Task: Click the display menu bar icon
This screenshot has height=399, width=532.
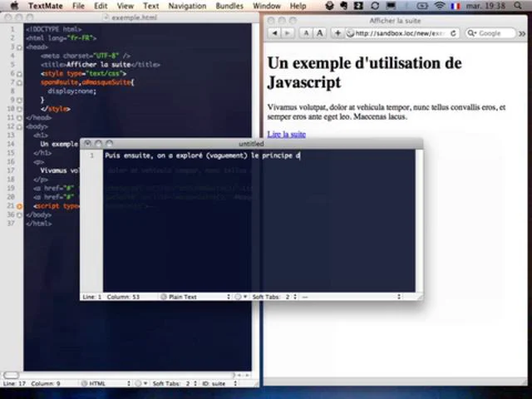Action: (391, 6)
